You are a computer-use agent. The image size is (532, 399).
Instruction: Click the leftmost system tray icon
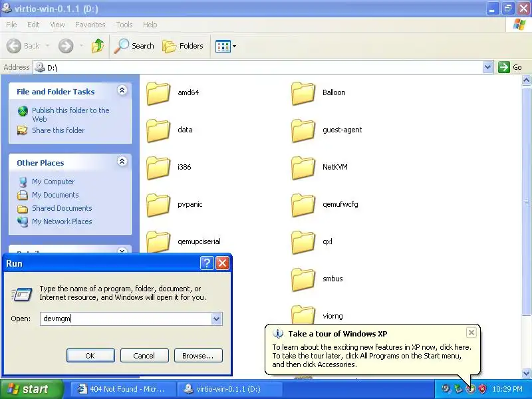click(446, 389)
